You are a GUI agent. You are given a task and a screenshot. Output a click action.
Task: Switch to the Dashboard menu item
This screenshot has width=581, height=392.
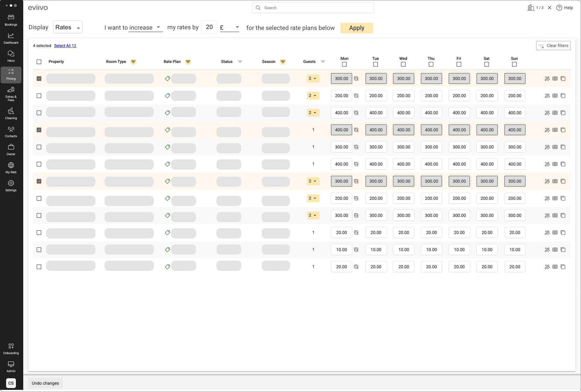[11, 38]
